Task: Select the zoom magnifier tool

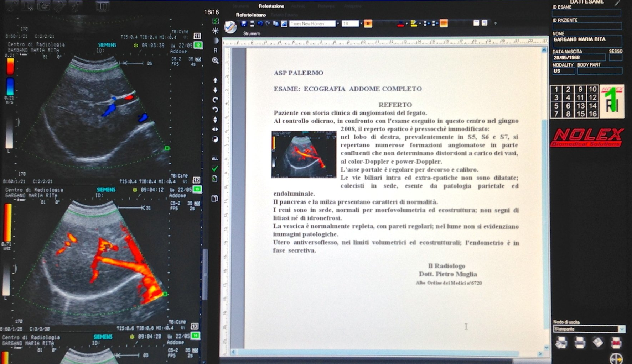Action: click(x=215, y=60)
